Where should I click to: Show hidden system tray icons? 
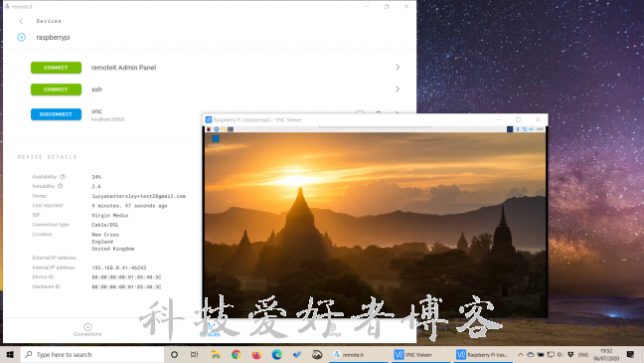[x=520, y=354]
